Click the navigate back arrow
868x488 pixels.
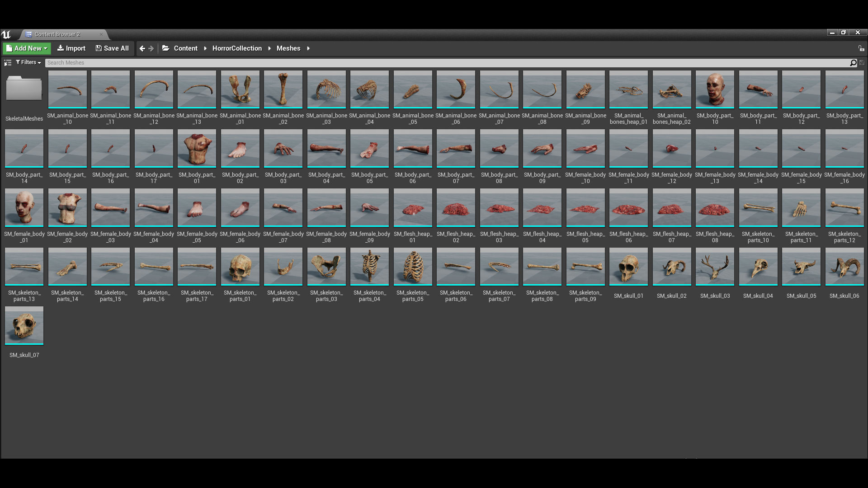coord(142,48)
